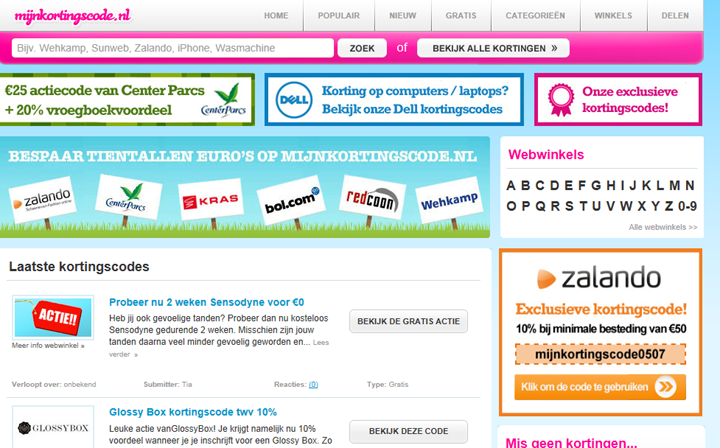Choose the redcoon logo sign

372,198
